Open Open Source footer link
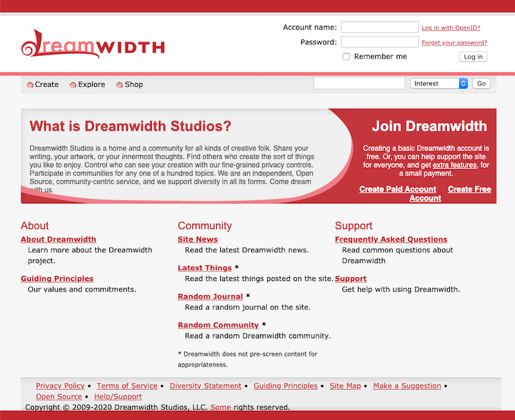The image size is (515, 420). coord(59,397)
